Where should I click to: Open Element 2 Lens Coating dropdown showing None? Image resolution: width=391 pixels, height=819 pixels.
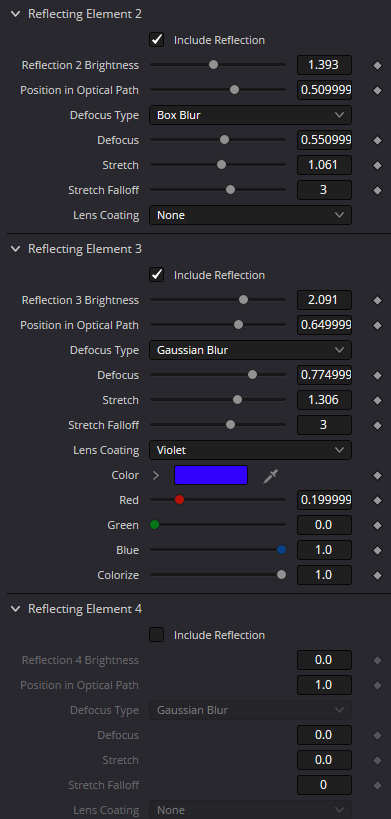click(251, 215)
